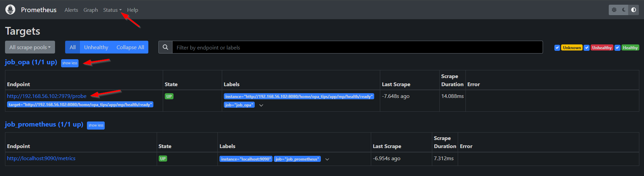Click the Prometheus brand title
The image size is (644, 176).
click(x=39, y=10)
